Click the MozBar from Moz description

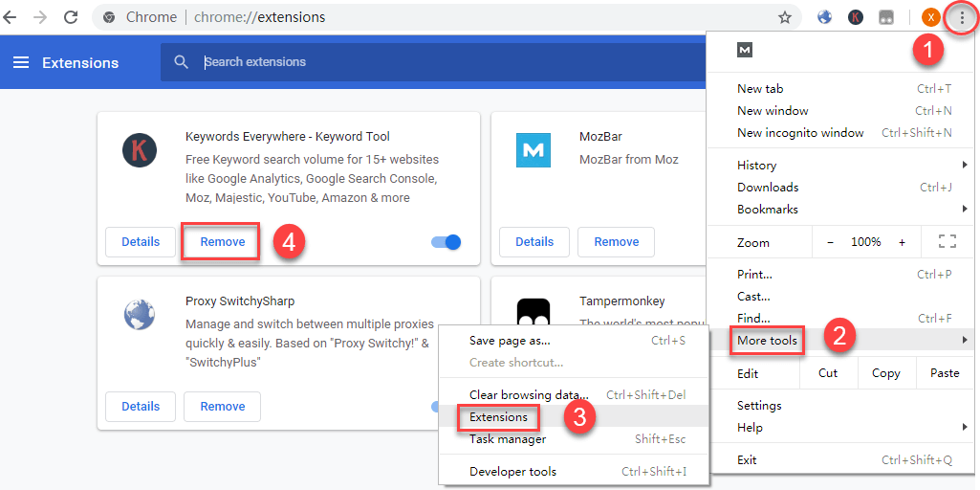629,159
